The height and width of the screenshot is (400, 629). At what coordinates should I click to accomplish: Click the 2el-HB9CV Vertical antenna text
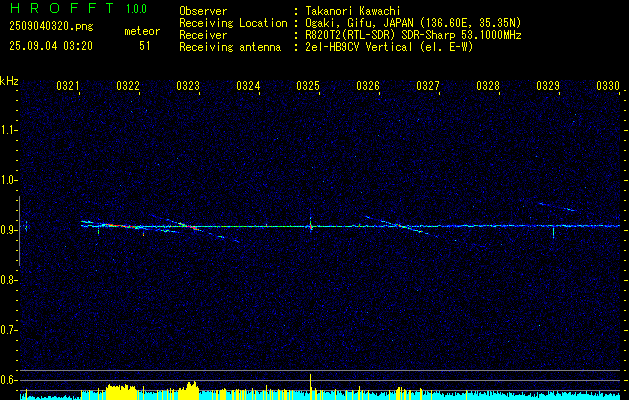[x=389, y=47]
